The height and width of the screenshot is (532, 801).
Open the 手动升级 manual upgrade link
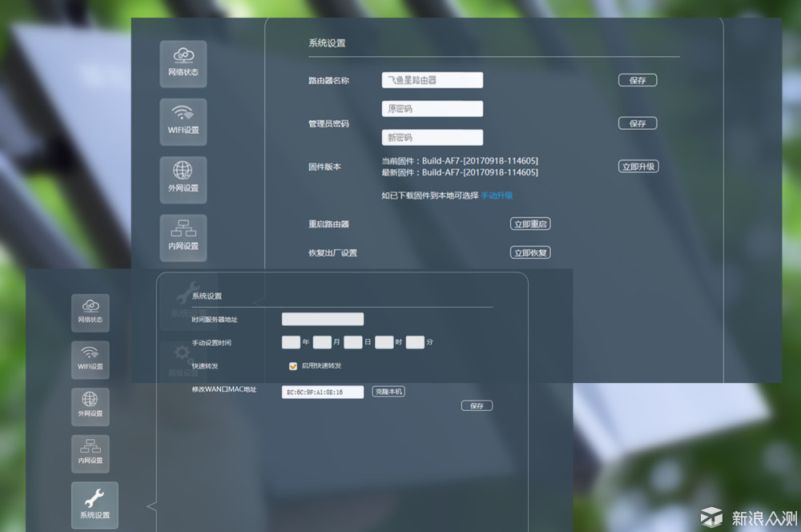[497, 195]
